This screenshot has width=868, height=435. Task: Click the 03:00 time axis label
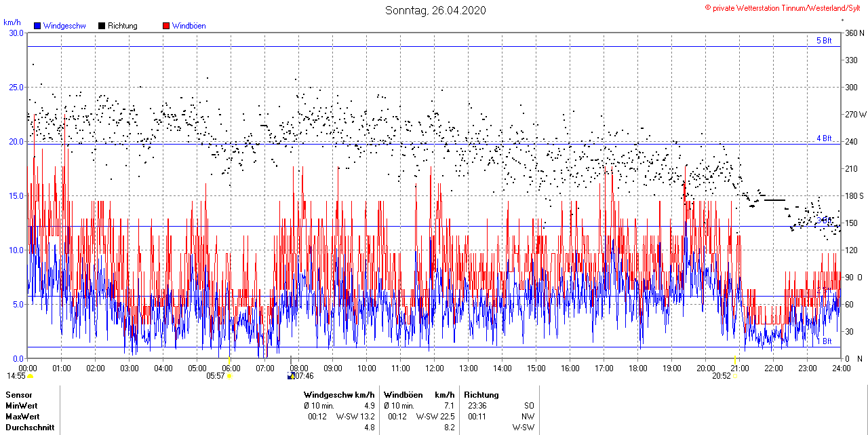(x=130, y=368)
